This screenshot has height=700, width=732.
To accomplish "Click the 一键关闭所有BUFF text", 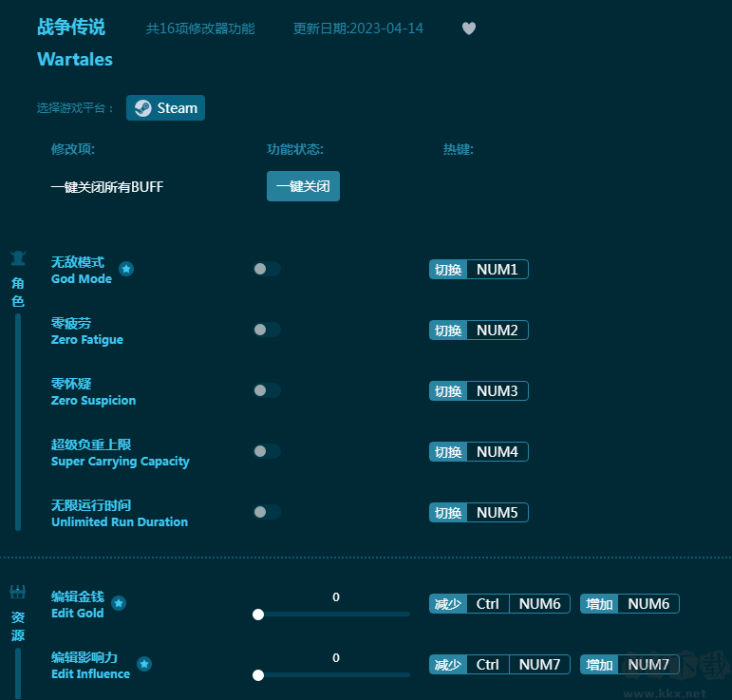I will coord(107,187).
